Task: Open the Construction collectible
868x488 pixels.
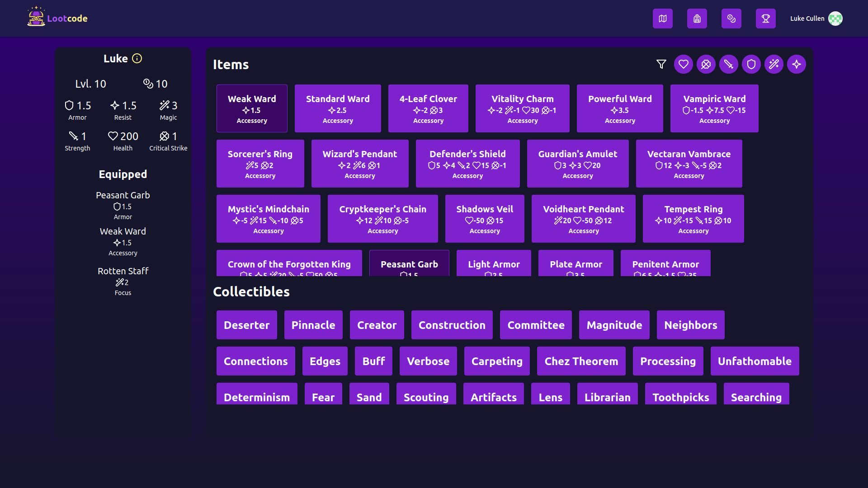Action: tap(452, 325)
